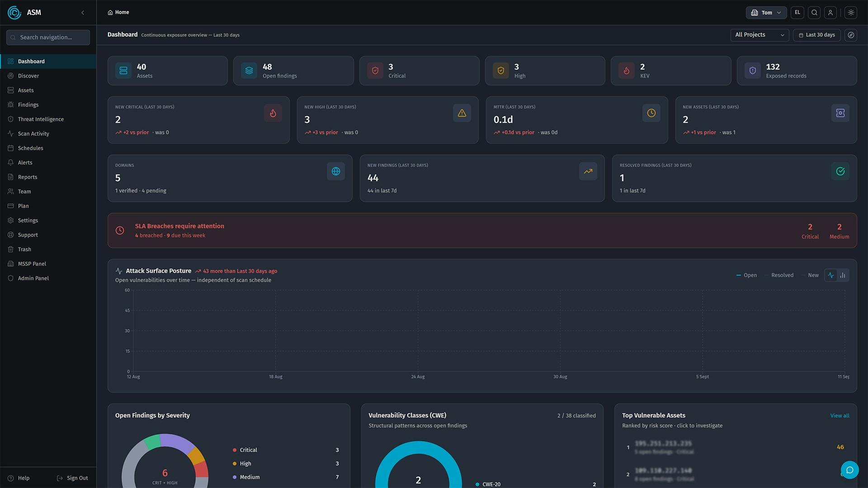
Task: Click the Critical severity legend dot
Action: [x=235, y=450]
